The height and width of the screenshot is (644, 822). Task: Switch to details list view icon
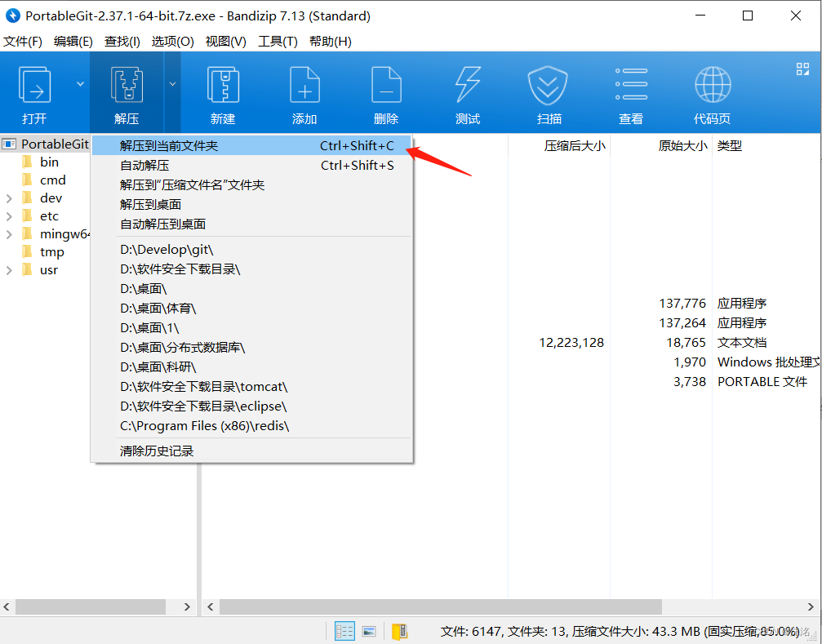tap(344, 631)
